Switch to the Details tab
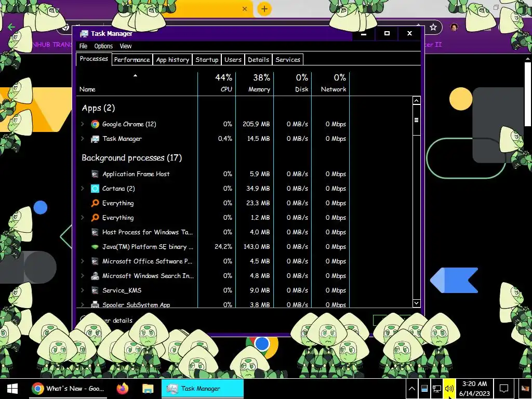 tap(258, 60)
